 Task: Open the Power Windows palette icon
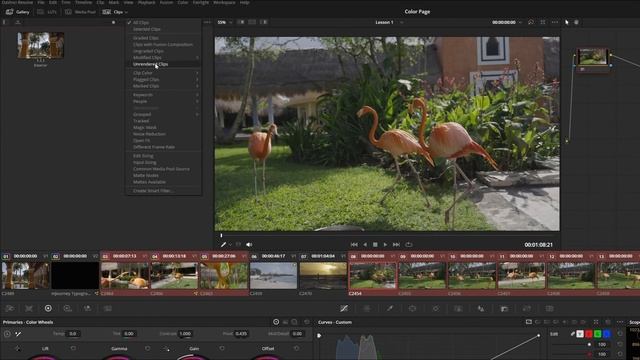tap(413, 309)
